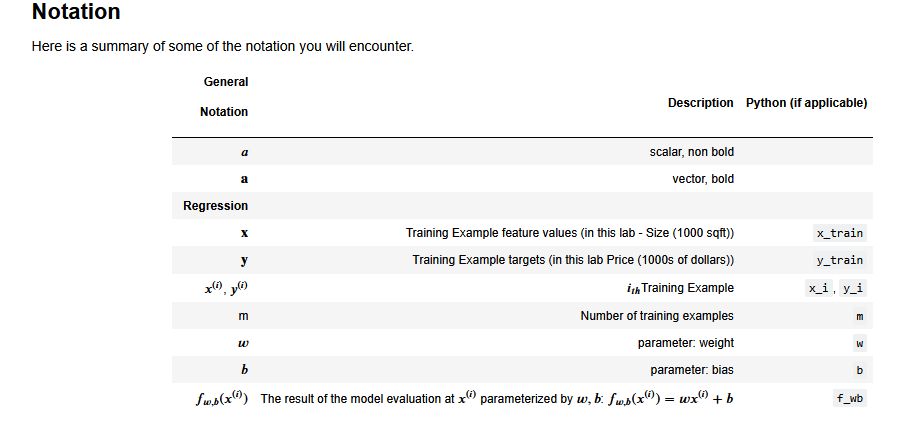Select the General Notation column header
The width and height of the screenshot is (921, 431).
coord(225,96)
